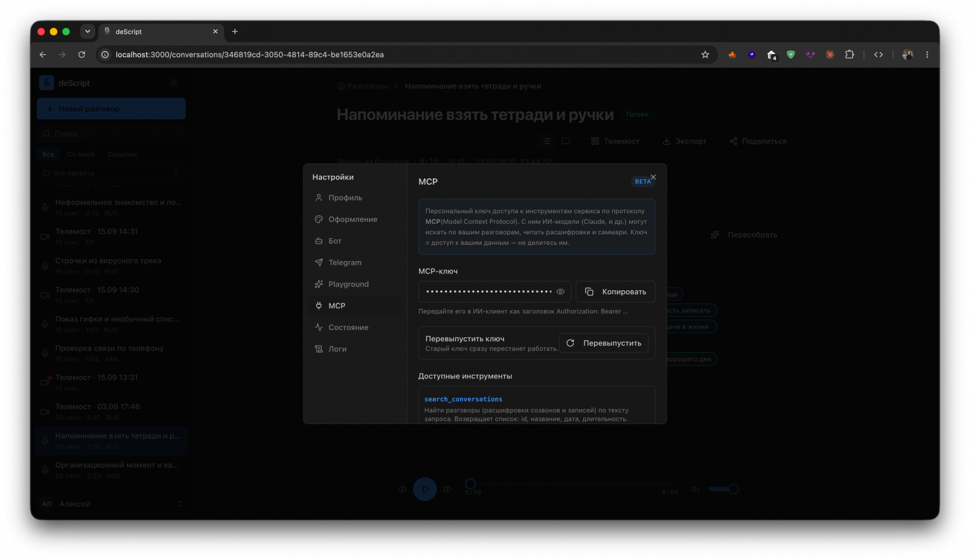
Task: Click the Копировать button
Action: pyautogui.click(x=616, y=291)
